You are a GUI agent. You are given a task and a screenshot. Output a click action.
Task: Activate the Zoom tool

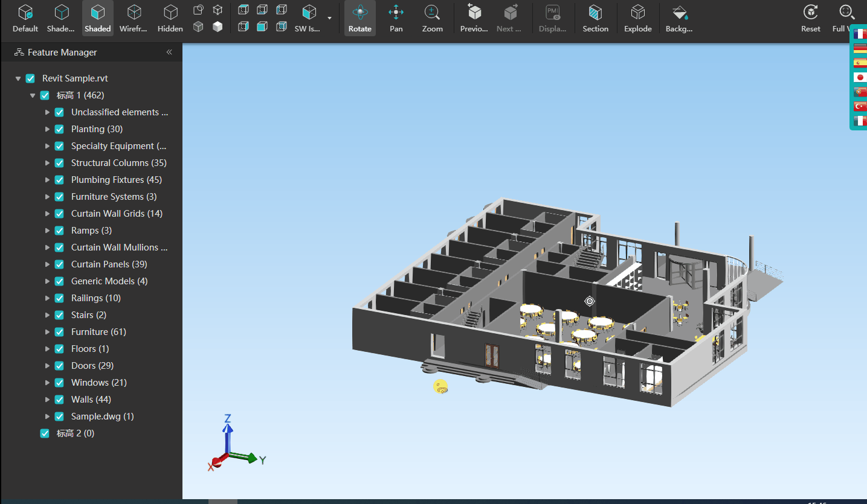pos(432,18)
